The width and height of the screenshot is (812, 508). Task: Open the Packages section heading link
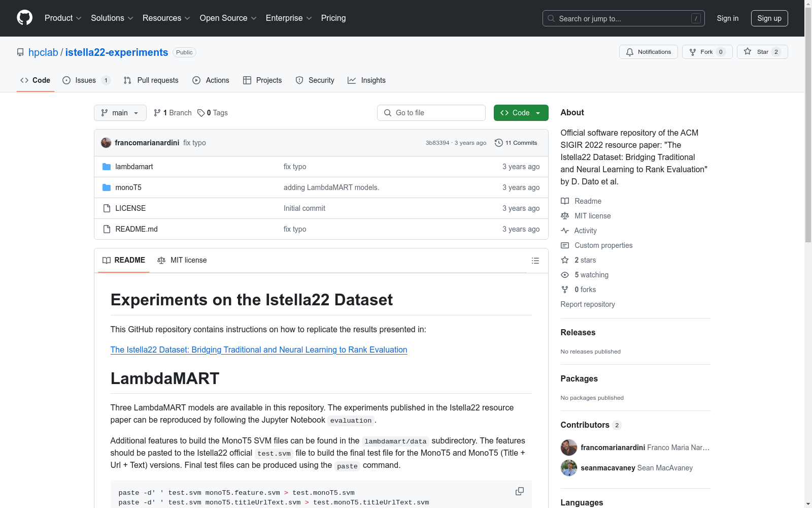click(x=579, y=379)
